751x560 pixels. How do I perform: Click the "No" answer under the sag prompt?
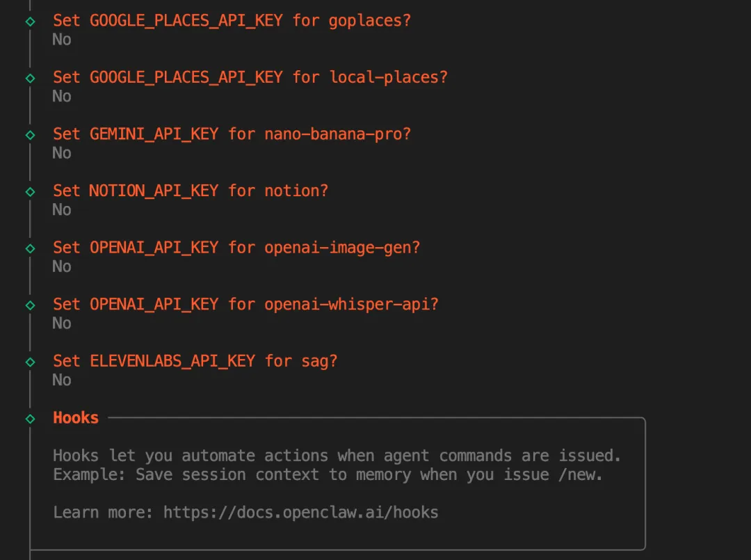tap(62, 380)
